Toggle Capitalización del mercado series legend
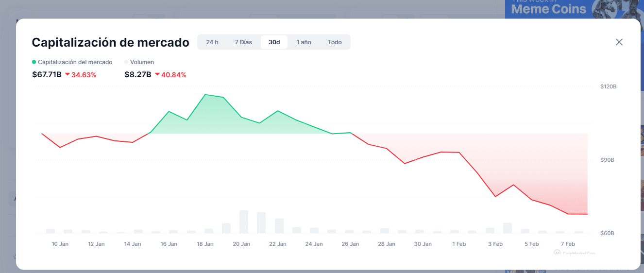 pyautogui.click(x=72, y=62)
